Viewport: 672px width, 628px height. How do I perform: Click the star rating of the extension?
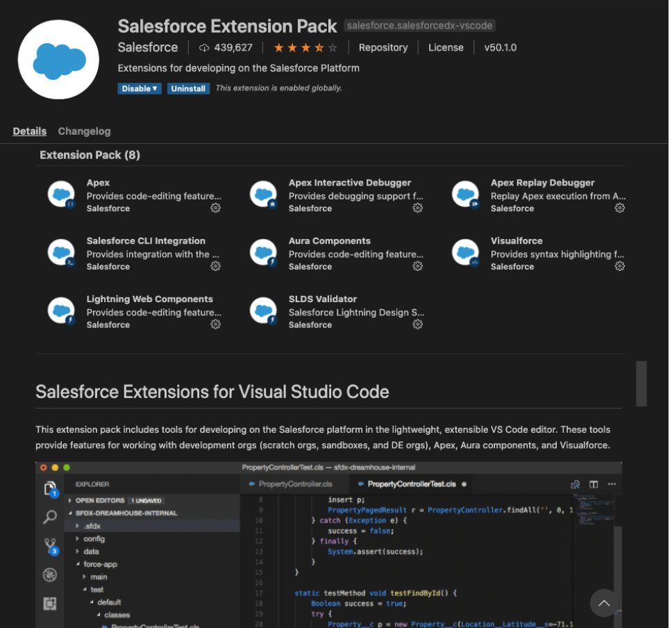(x=305, y=48)
